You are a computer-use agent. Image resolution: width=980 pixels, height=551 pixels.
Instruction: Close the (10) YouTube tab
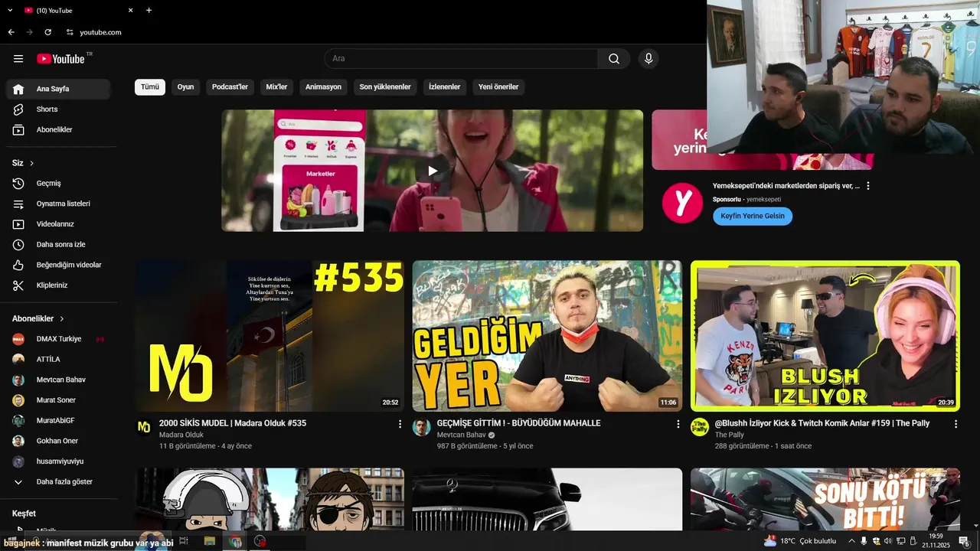(x=130, y=10)
